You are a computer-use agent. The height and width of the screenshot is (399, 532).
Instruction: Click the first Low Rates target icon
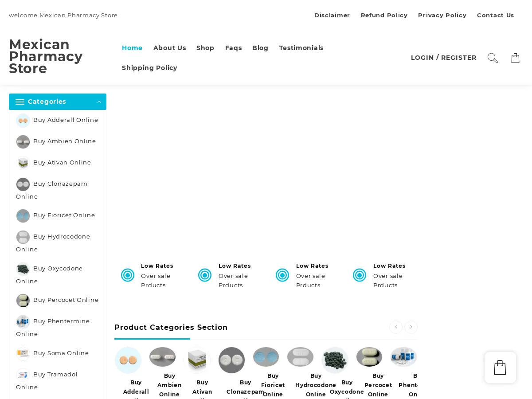tap(128, 275)
